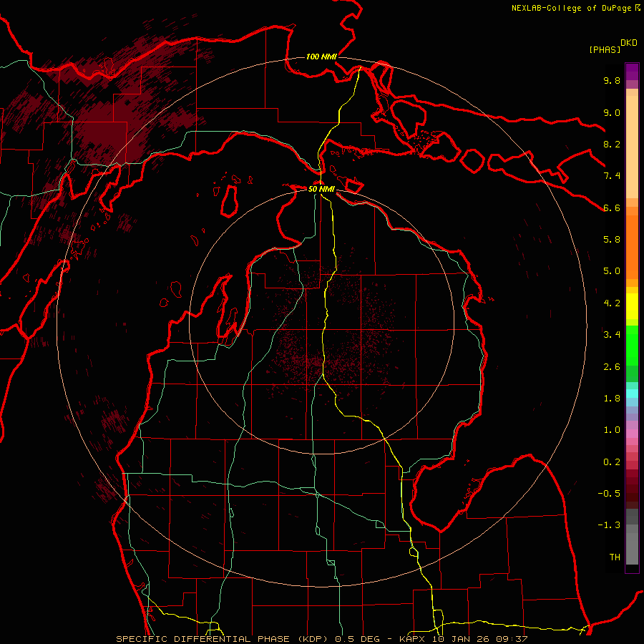Pick the bright green band of the color bar
Image resolution: width=644 pixels, height=644 pixels.
click(x=632, y=345)
